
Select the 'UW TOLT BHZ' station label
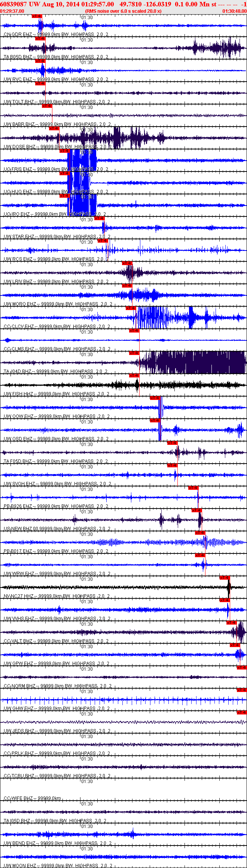click(x=19, y=102)
